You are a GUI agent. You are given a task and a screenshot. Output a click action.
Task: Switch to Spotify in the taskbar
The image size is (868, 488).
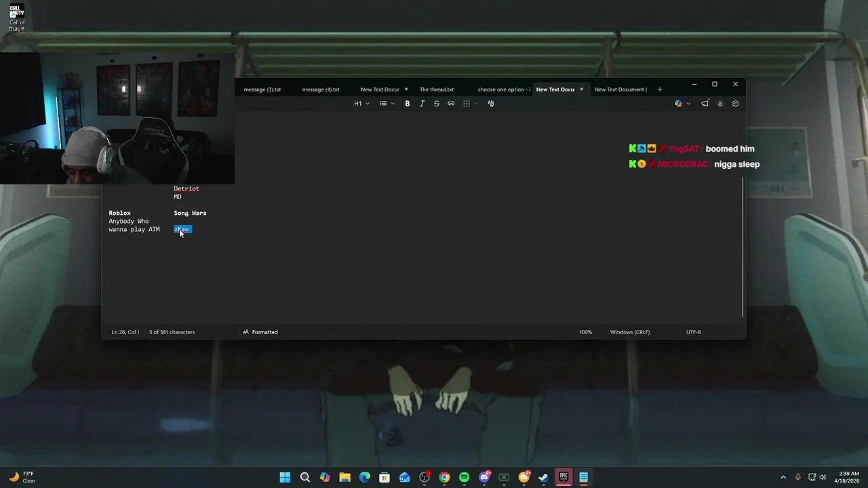click(x=464, y=477)
